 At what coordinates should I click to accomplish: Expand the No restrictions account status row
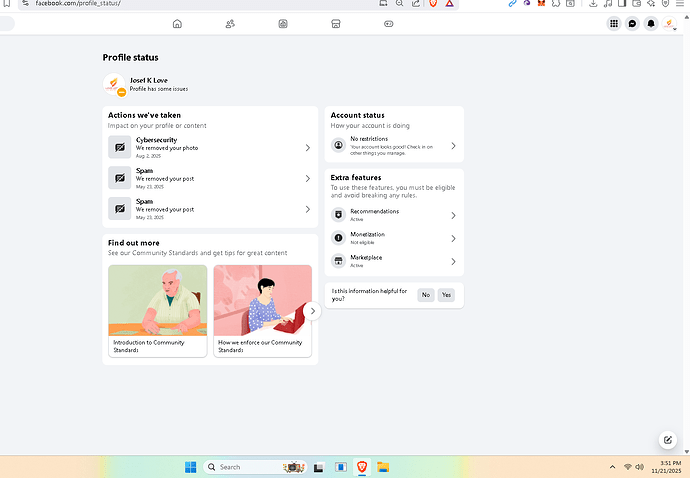(394, 146)
